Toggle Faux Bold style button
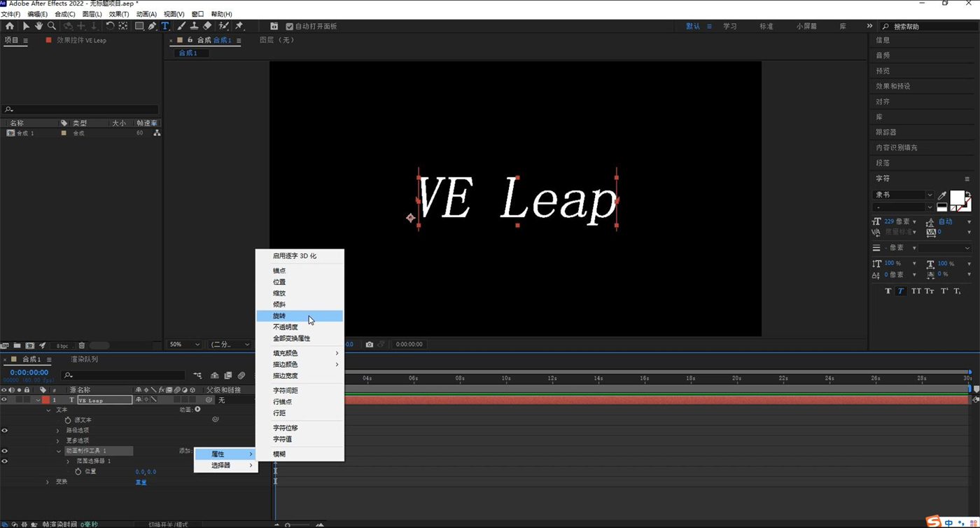This screenshot has width=980, height=528. pyautogui.click(x=888, y=291)
